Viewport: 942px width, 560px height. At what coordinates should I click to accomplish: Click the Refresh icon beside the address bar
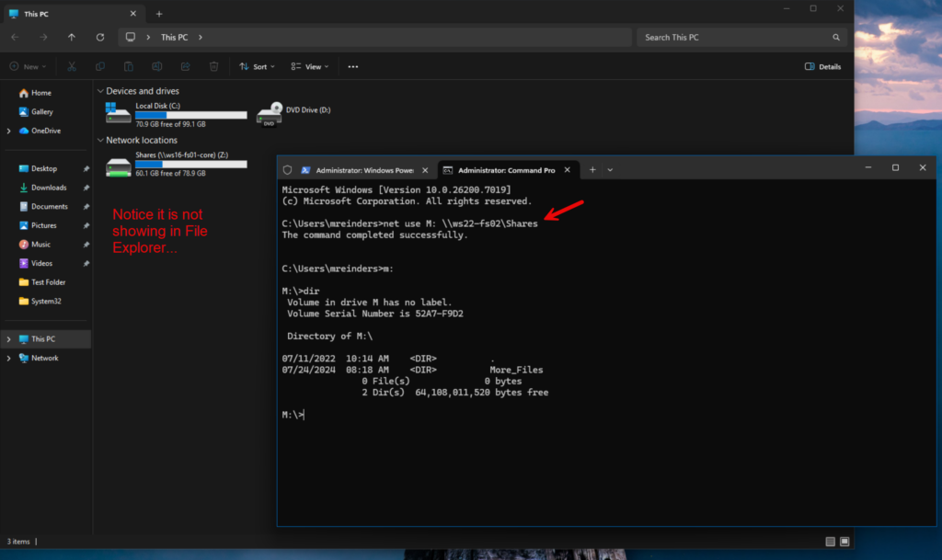pyautogui.click(x=100, y=38)
